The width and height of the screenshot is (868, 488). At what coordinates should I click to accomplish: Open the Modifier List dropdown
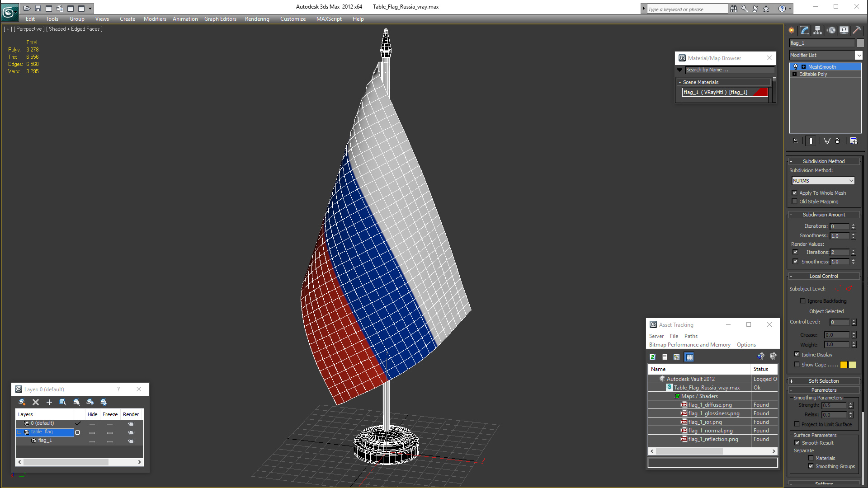coord(859,55)
